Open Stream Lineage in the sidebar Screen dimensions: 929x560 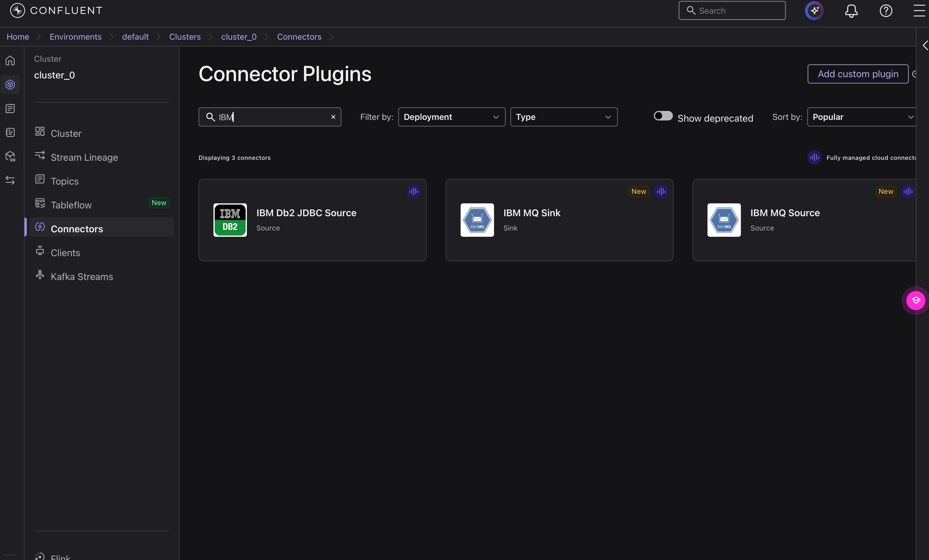point(101,157)
